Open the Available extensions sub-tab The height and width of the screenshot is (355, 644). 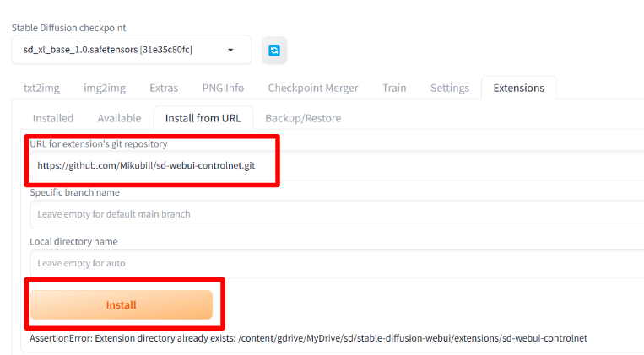point(119,118)
